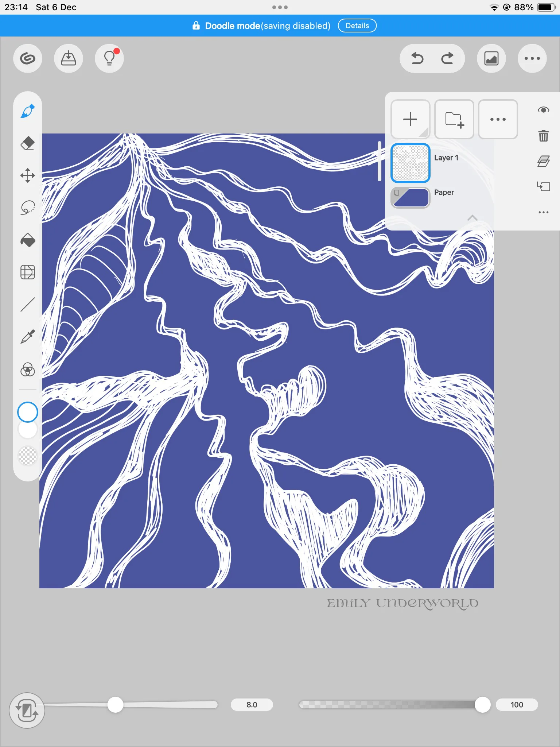Select the Eraser tool
Screen dimensions: 560x747
point(28,143)
